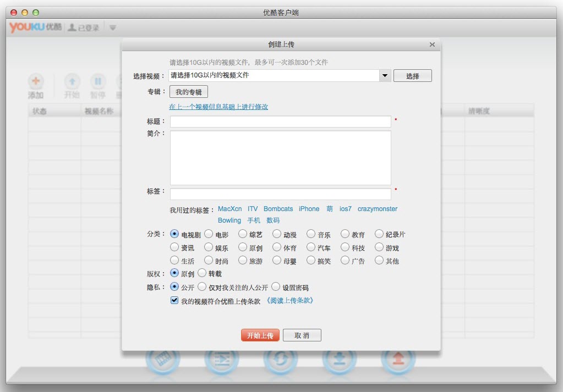Select the 教育 category radio button
Screen dimensions: 563x392
345,234
